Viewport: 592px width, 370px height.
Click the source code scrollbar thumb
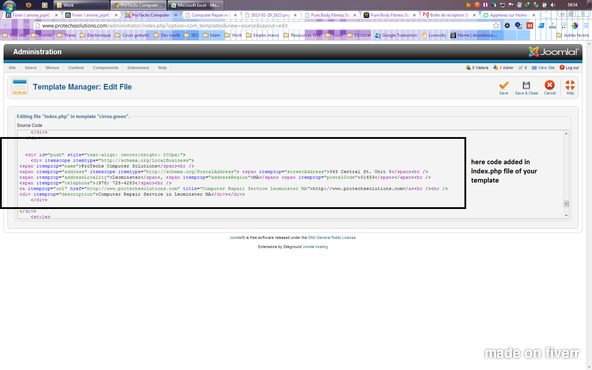pos(566,204)
